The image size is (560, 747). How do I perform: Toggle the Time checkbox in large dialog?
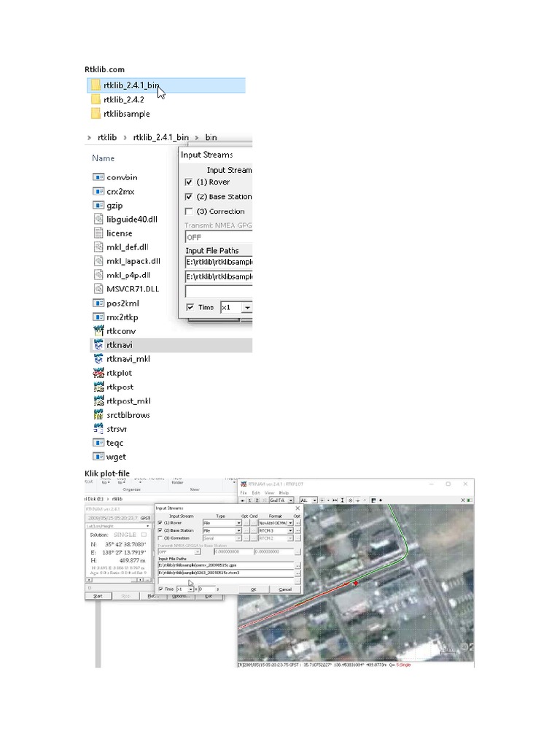pos(190,307)
